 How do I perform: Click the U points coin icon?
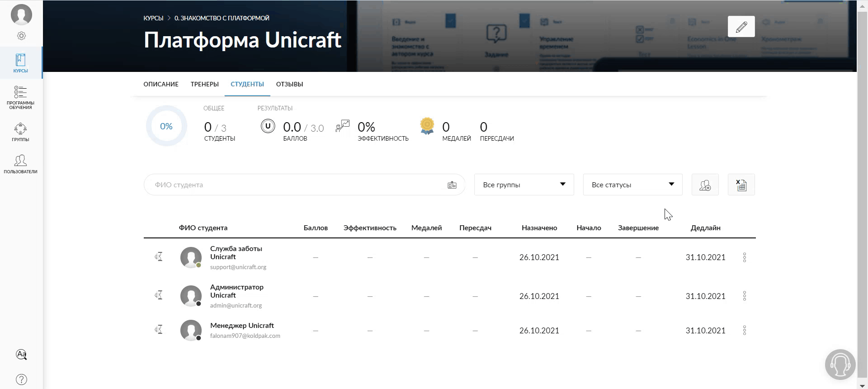pyautogui.click(x=268, y=126)
